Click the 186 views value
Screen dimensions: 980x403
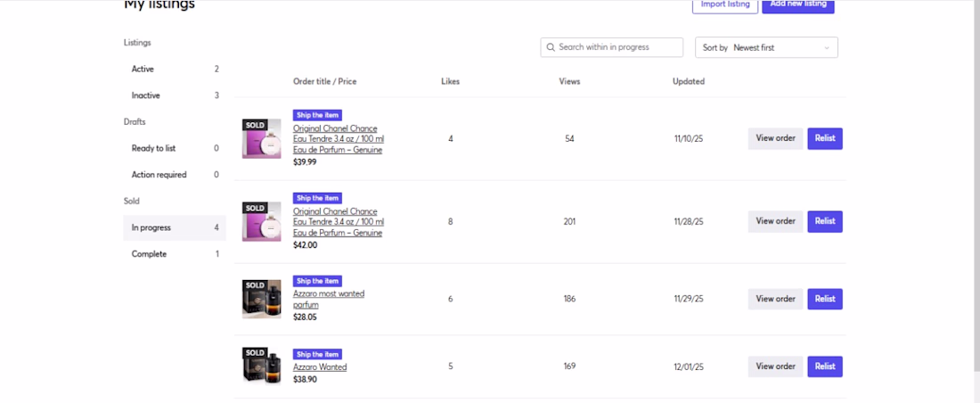tap(569, 299)
